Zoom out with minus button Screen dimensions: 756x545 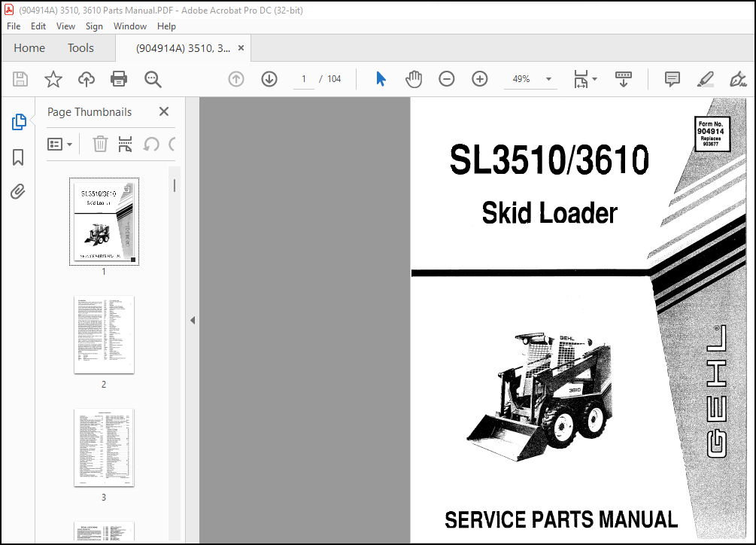(447, 79)
